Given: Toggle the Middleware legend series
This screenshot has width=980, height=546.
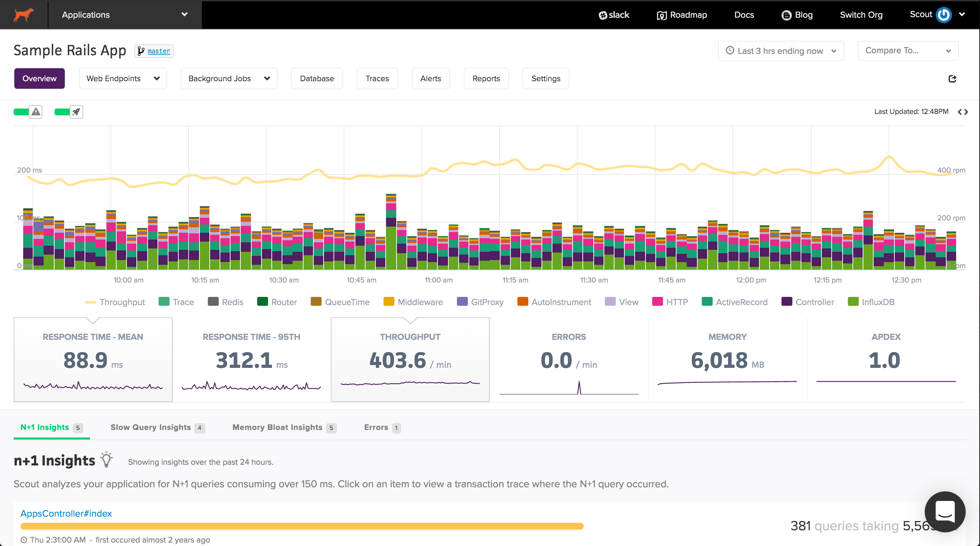Looking at the screenshot, I should (x=413, y=302).
